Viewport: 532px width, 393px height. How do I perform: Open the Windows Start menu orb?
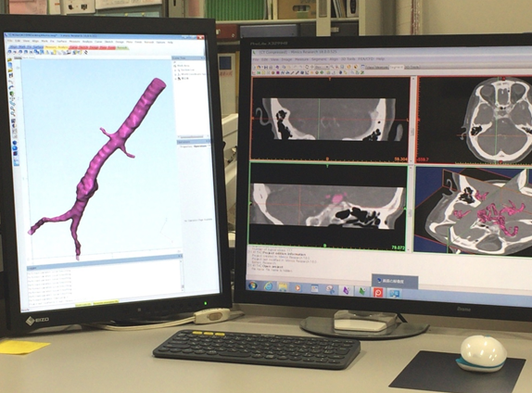click(252, 285)
